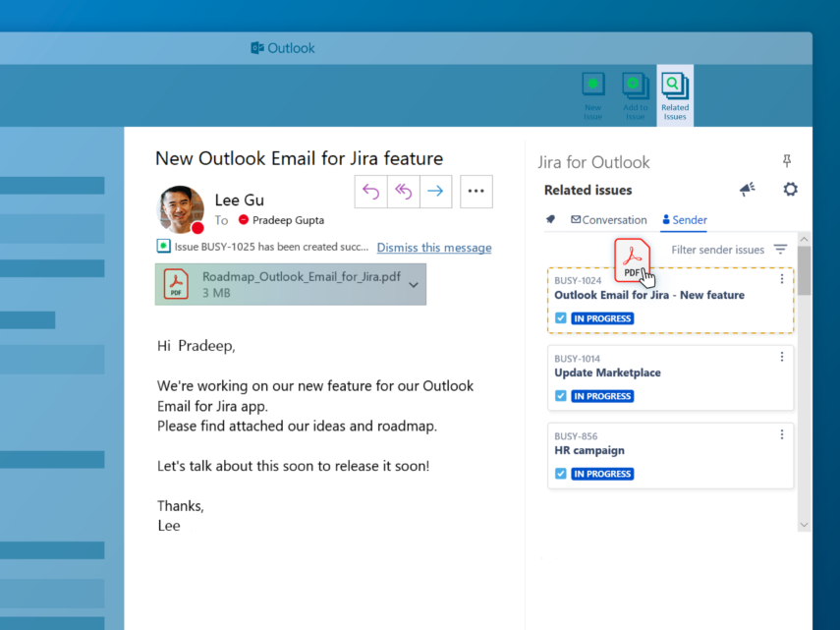Click the PDF icon of the attachment
Image resolution: width=840 pixels, height=630 pixels.
(176, 284)
